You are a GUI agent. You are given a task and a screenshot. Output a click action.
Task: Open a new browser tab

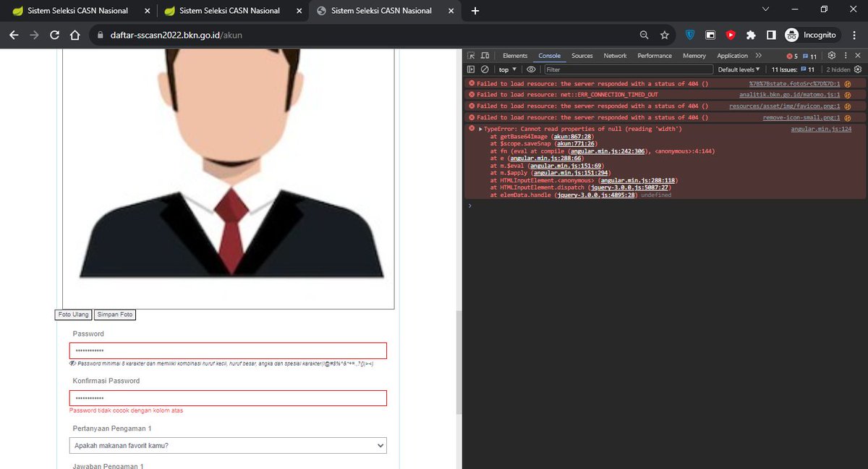[x=475, y=11]
